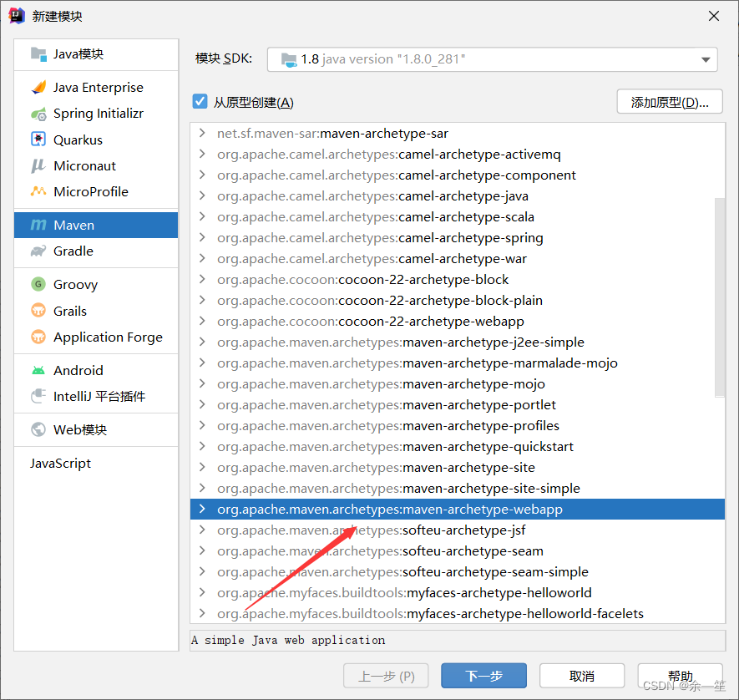Expand camel-archetype-scala node

202,217
